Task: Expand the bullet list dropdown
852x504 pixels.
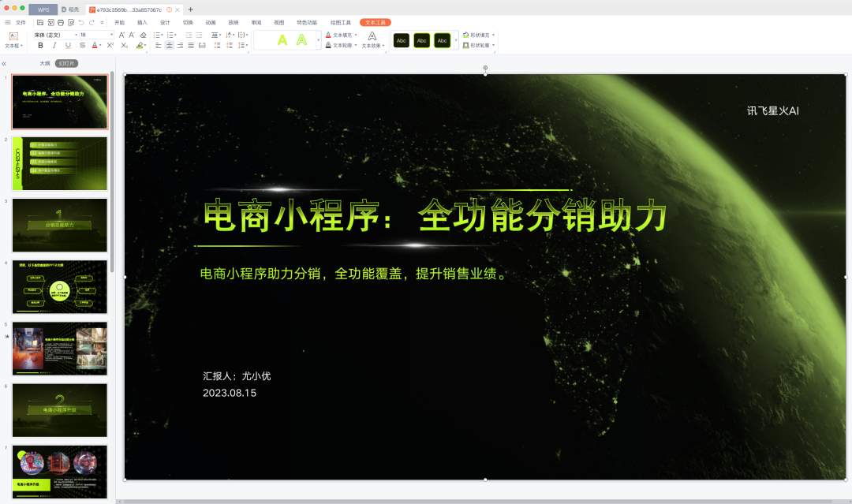Action: point(162,35)
